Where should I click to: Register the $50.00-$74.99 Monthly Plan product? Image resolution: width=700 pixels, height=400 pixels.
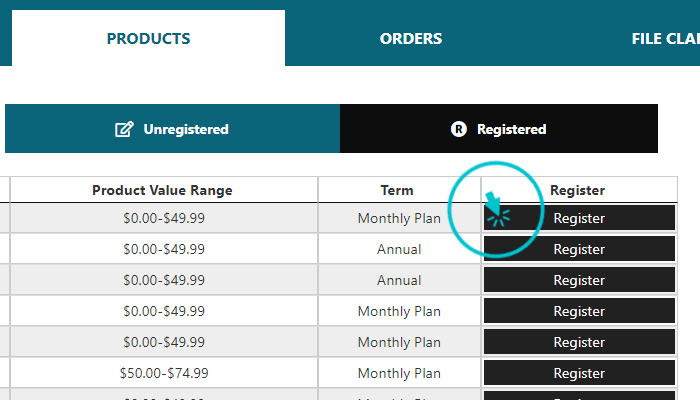(x=579, y=373)
